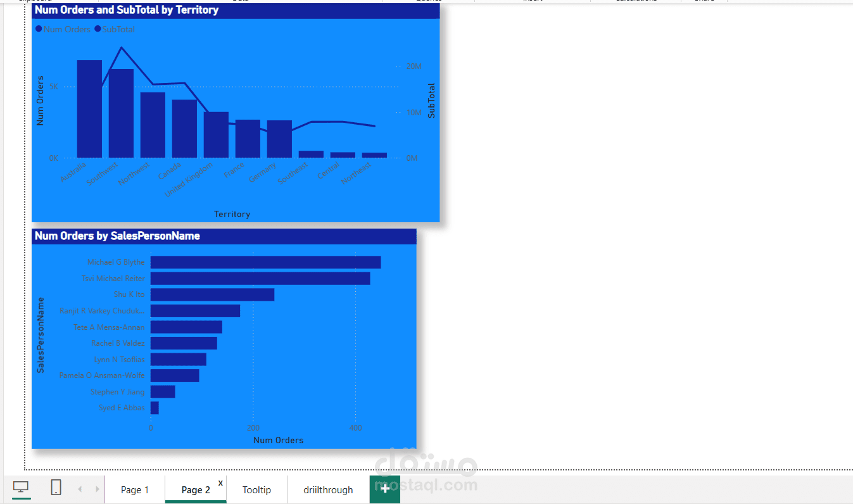Click the next page tabs arrow
The width and height of the screenshot is (853, 504).
[x=97, y=489]
